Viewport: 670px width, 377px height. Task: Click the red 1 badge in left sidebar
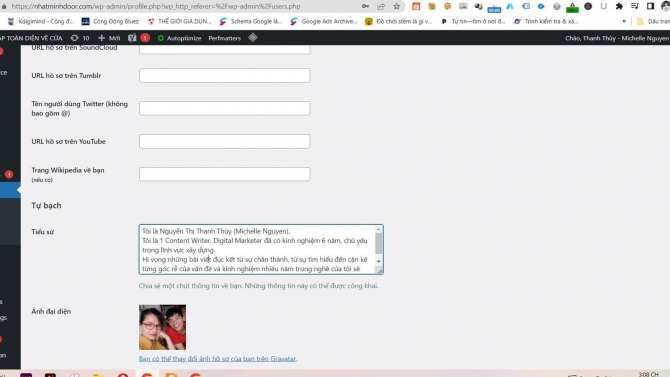9,174
